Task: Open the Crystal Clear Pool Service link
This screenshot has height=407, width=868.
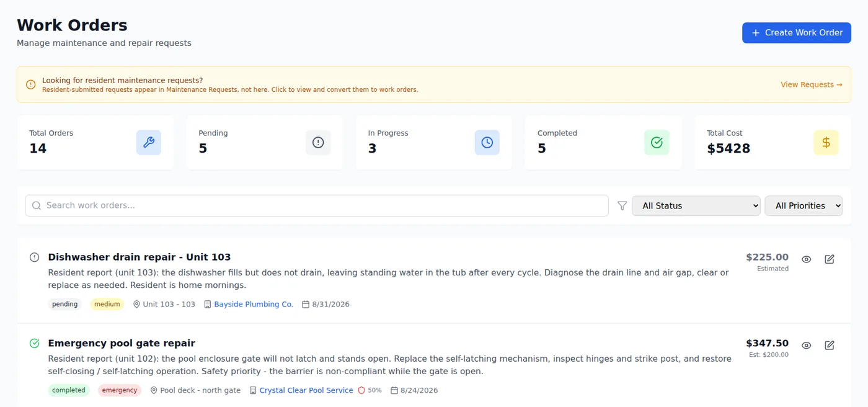Action: (x=306, y=391)
